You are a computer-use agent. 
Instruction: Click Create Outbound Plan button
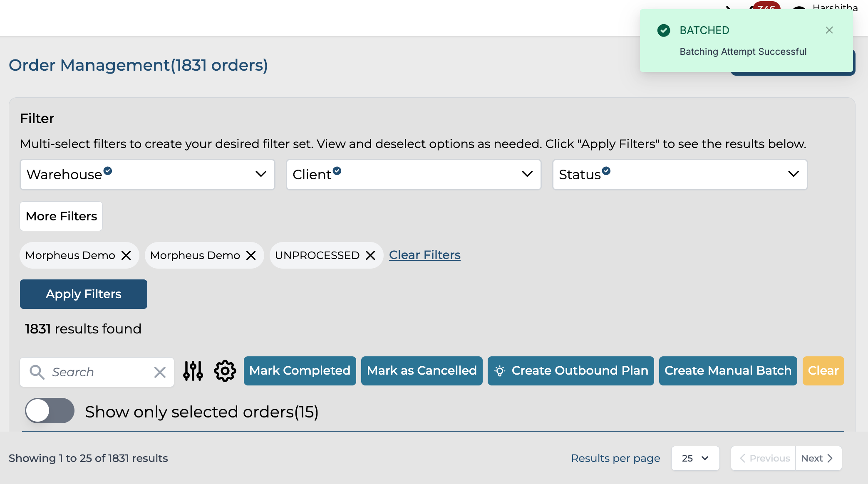pyautogui.click(x=570, y=370)
